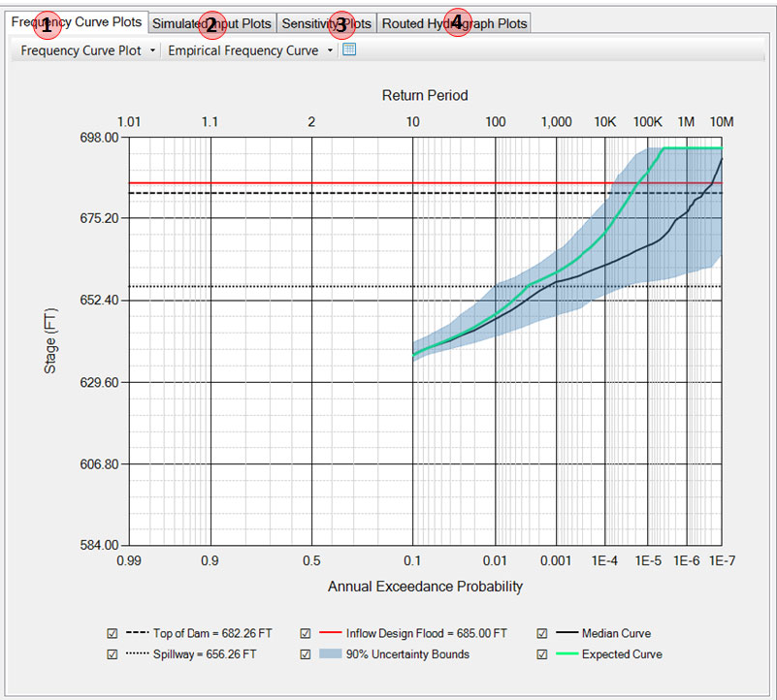Uncheck the Expected Curve checkbox
777x700 pixels.
point(541,654)
